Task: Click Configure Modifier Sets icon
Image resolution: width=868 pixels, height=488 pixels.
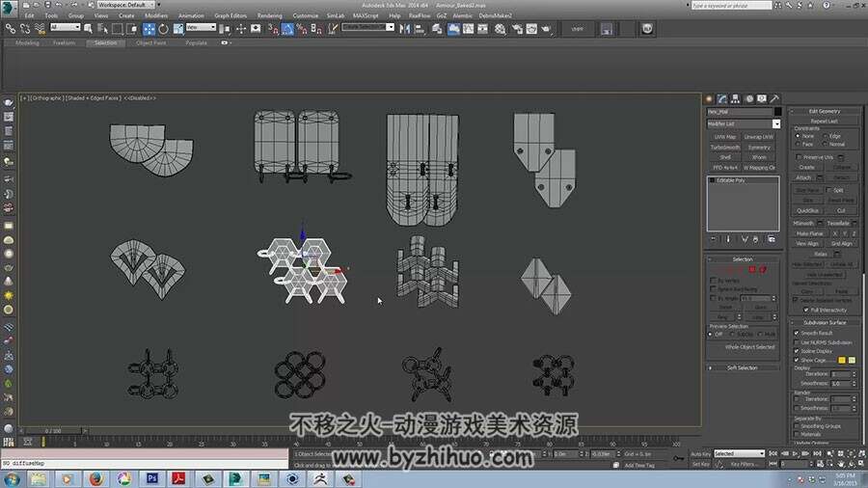Action: coord(772,239)
